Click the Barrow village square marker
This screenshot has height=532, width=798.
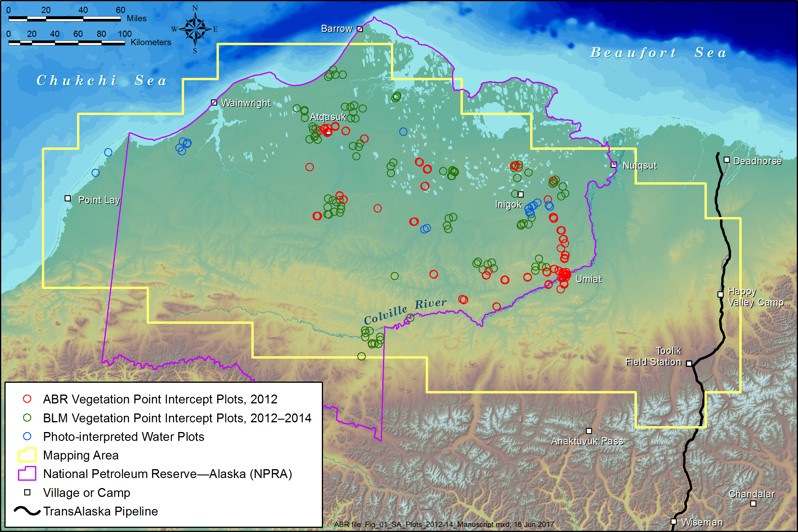pos(360,29)
